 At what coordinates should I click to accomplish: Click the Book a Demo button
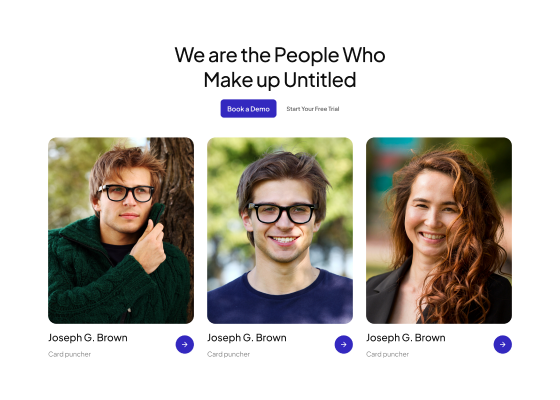tap(248, 109)
